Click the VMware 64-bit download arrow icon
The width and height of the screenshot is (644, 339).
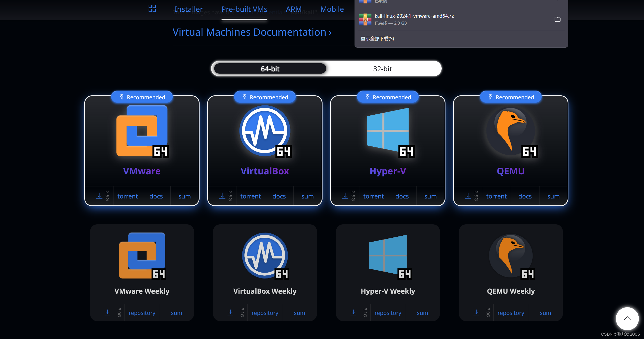click(99, 196)
